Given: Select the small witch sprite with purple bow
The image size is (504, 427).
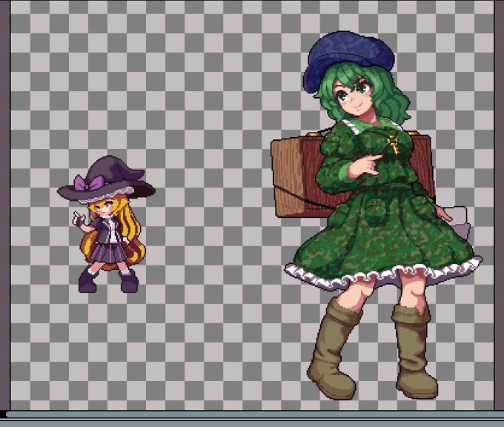Looking at the screenshot, I should (x=106, y=224).
